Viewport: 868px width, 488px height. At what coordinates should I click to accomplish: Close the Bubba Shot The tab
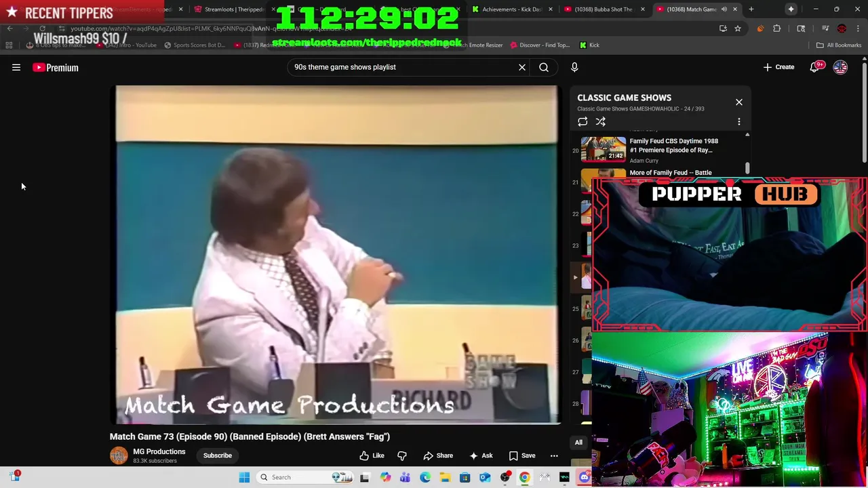coord(642,9)
